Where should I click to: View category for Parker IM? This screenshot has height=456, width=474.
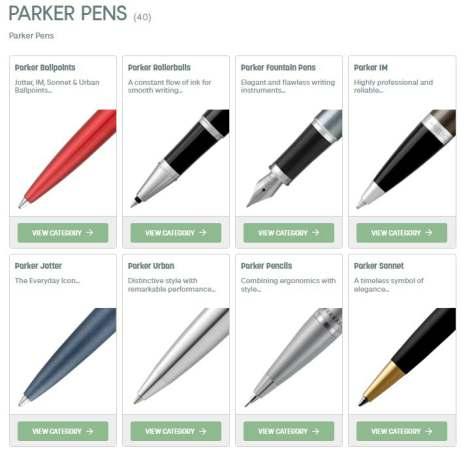[x=402, y=233]
